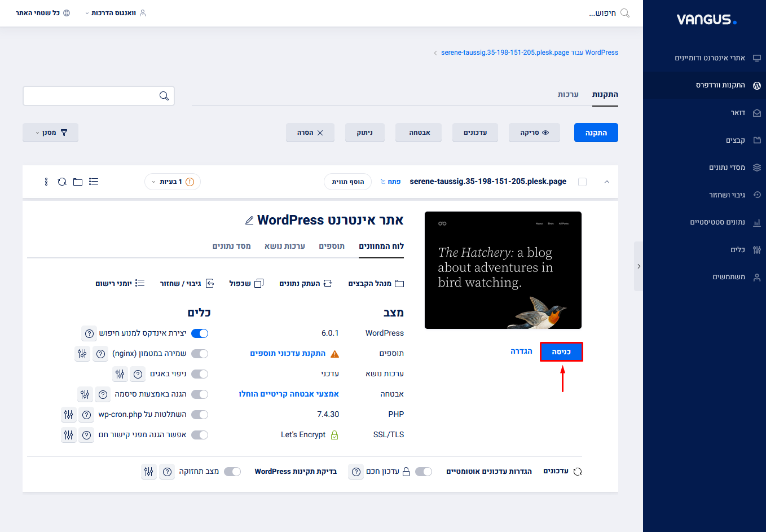Toggle שמירה במטמון (nginx) switch

click(x=200, y=354)
